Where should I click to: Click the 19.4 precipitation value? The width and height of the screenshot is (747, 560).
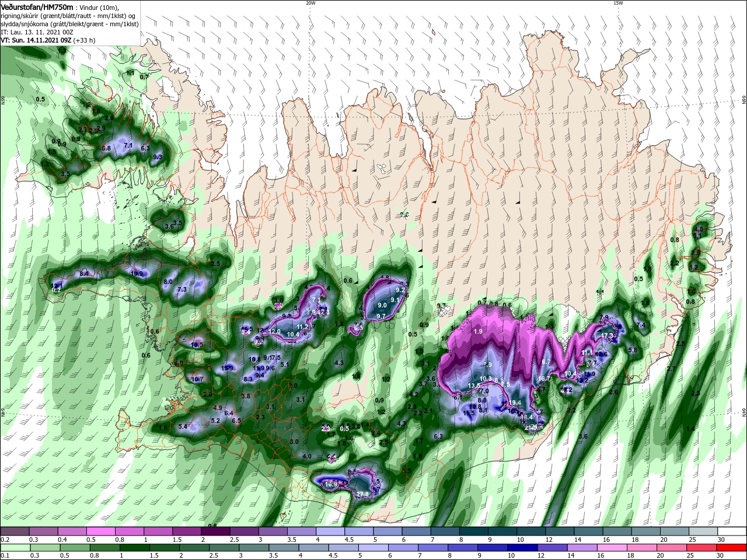(515, 403)
